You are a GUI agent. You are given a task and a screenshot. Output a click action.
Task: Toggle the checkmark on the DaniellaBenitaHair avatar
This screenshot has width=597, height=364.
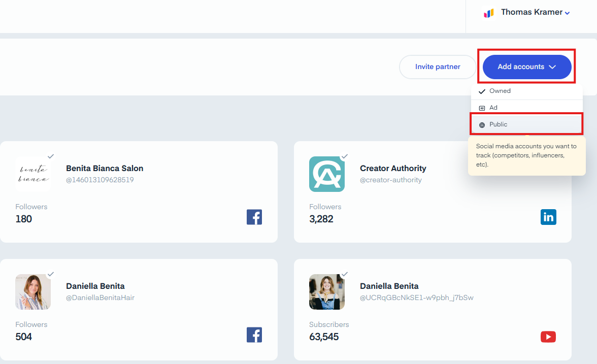coord(51,274)
